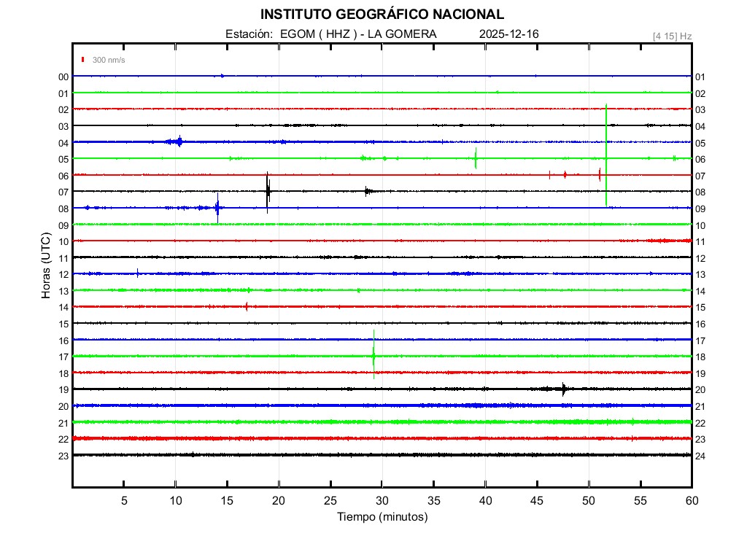
Task: Click the 30 tick label on the time axis
Action: 382,501
